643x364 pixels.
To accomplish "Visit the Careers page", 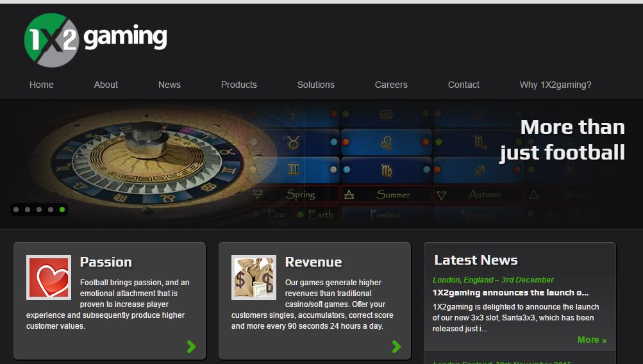I will (391, 85).
